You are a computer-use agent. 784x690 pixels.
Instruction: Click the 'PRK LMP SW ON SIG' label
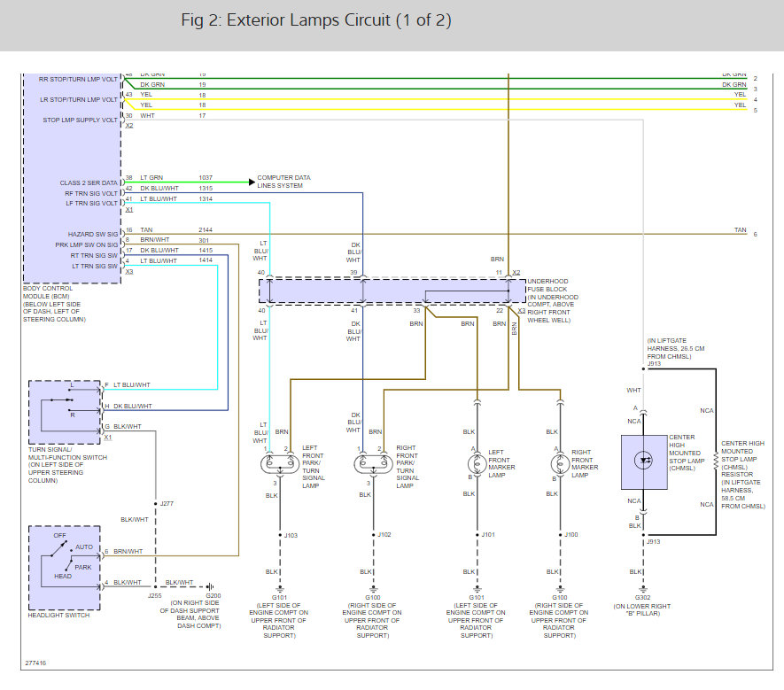[87, 245]
